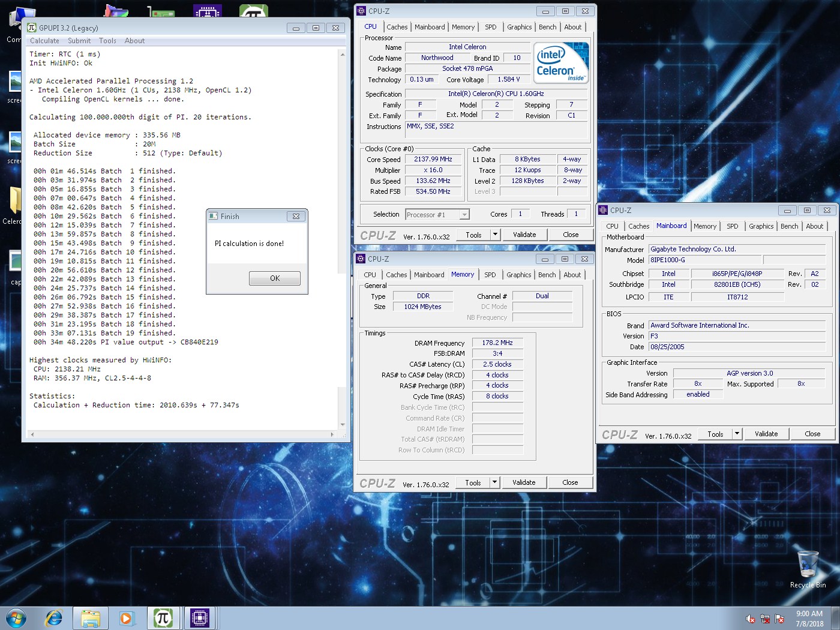Click the 'PI calculation is done!' message
This screenshot has width=840, height=630.
249,244
